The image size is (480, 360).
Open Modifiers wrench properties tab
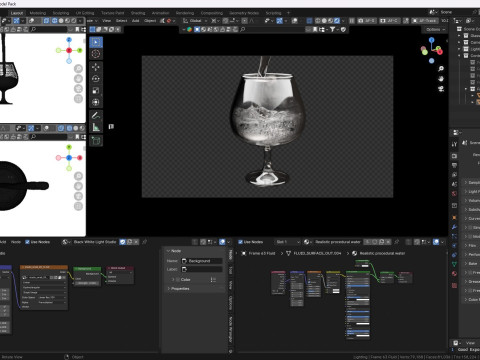(454, 227)
